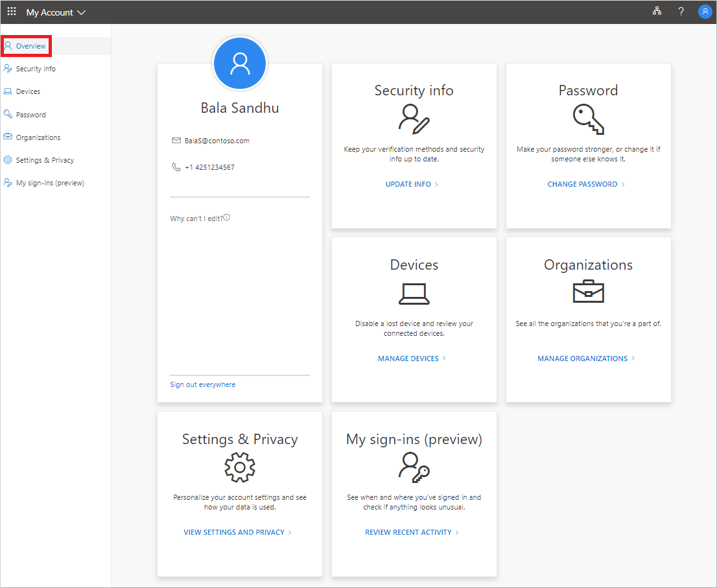Image resolution: width=717 pixels, height=588 pixels.
Task: Open the app launcher waffle icon
Action: [x=12, y=12]
